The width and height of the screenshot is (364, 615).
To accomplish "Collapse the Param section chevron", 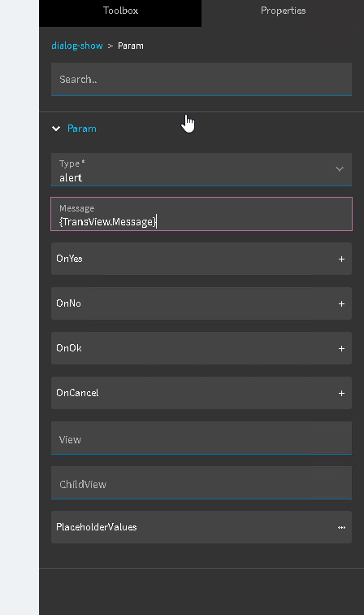I will [56, 129].
